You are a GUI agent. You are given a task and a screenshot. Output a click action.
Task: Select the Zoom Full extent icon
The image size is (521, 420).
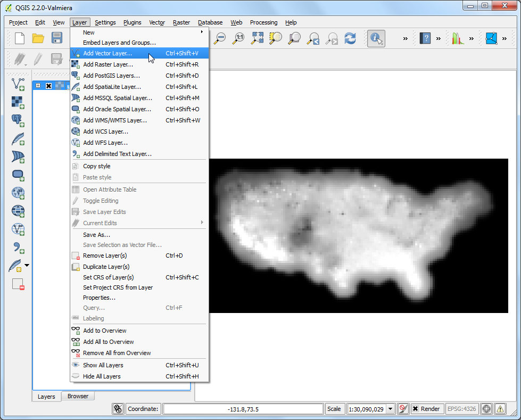tap(257, 38)
